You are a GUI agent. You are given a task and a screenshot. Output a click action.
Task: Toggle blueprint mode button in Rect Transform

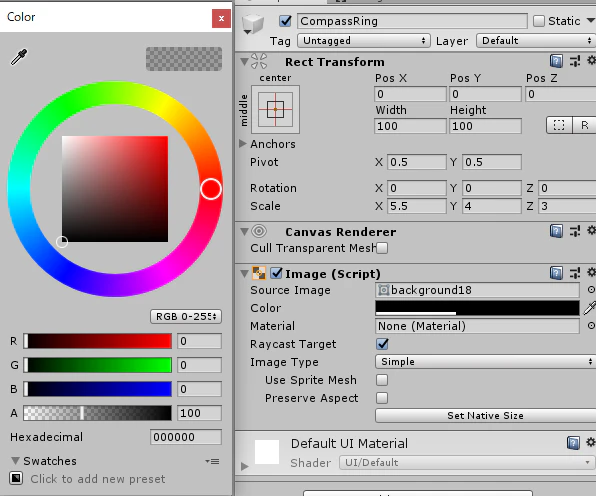click(559, 125)
